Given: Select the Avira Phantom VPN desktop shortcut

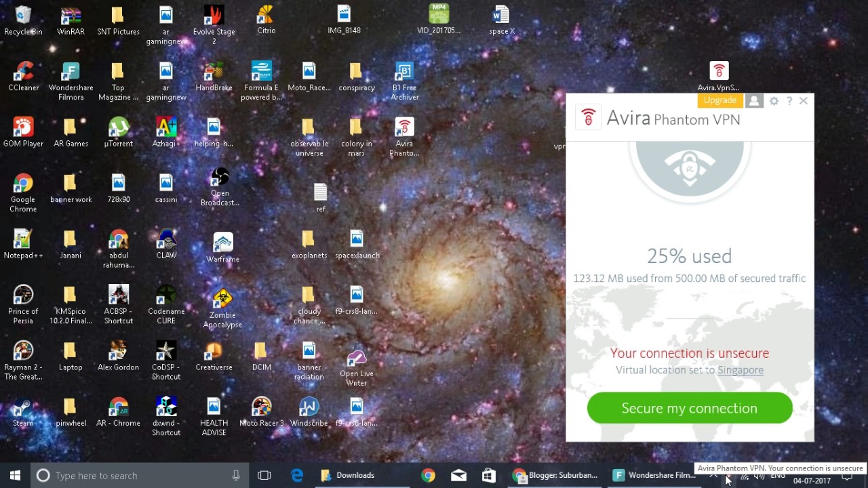Looking at the screenshot, I should [404, 137].
